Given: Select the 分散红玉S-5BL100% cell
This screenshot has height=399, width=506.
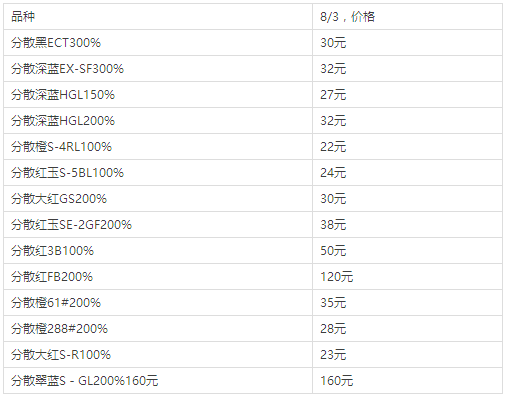Looking at the screenshot, I should coord(158,173).
